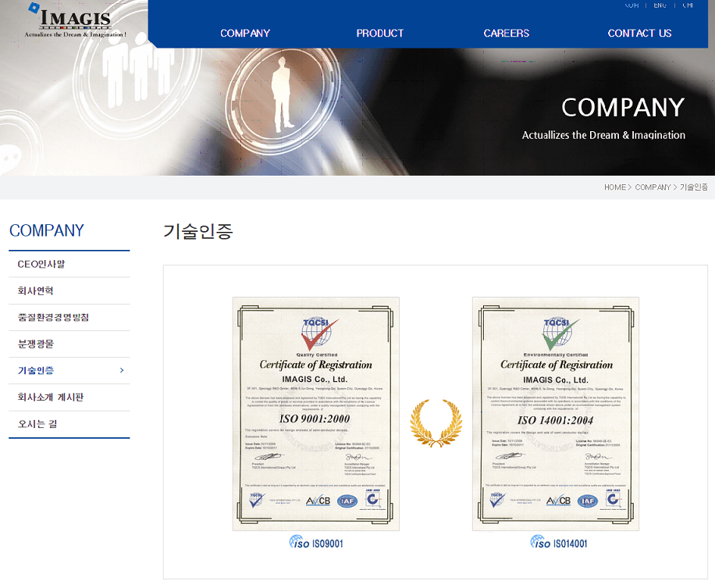Click the golden laurel wreath emblem
This screenshot has width=715, height=588.
coord(436,423)
